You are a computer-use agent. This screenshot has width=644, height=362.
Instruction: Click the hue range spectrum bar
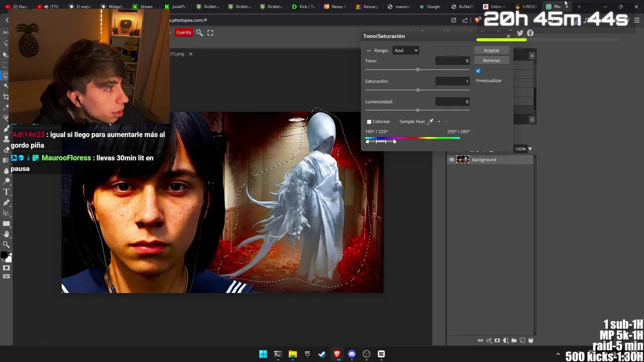click(413, 138)
